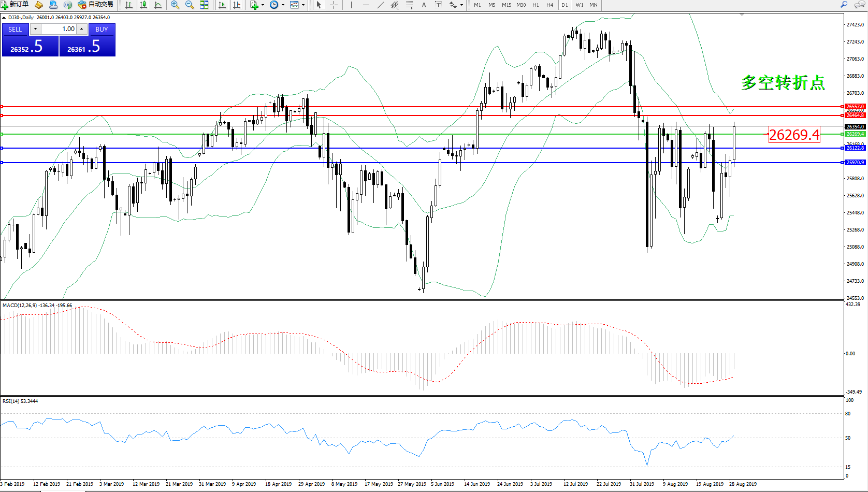Open the indicators list dropdown arrow
Screen dimensions: 868x492
click(x=263, y=5)
